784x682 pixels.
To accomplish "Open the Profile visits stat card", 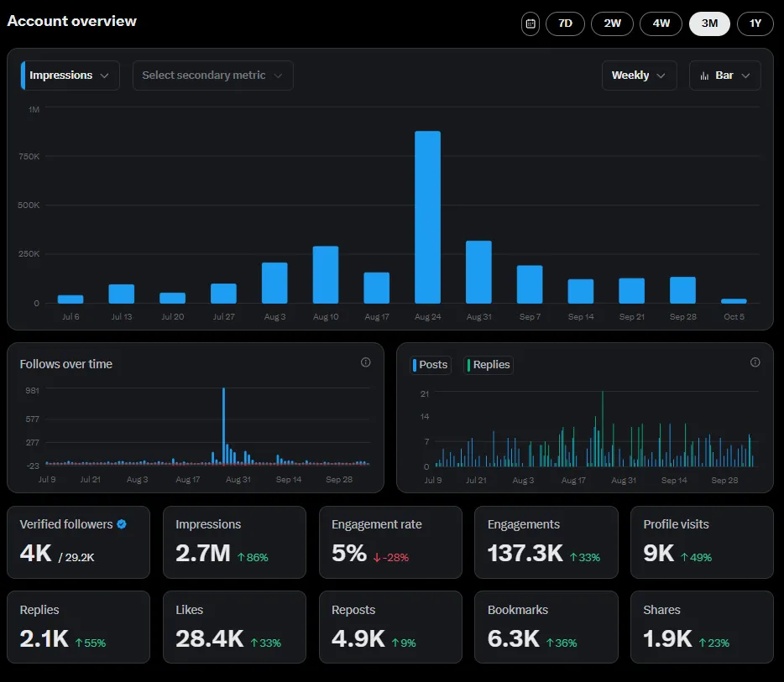I will 702,542.
